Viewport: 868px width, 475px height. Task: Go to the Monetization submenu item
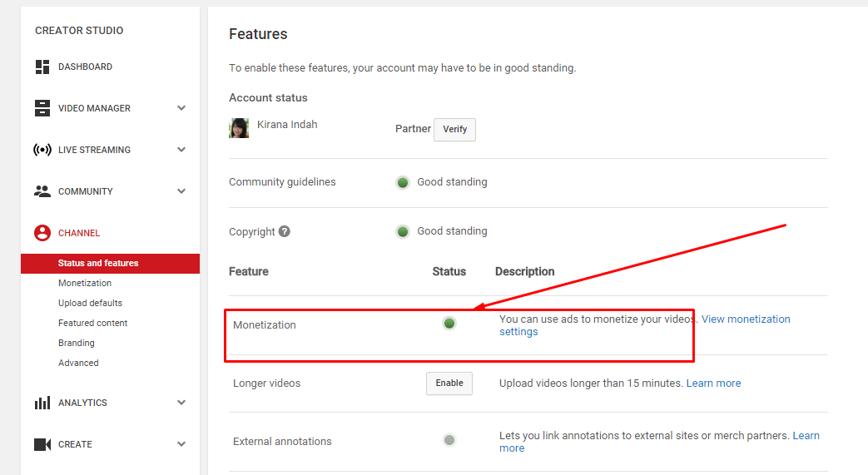(85, 283)
